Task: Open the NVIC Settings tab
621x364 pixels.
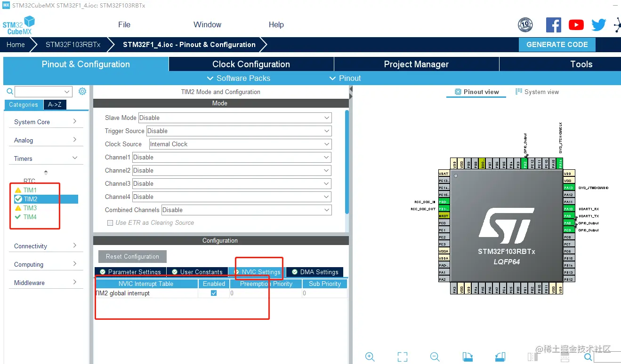Action: [257, 272]
